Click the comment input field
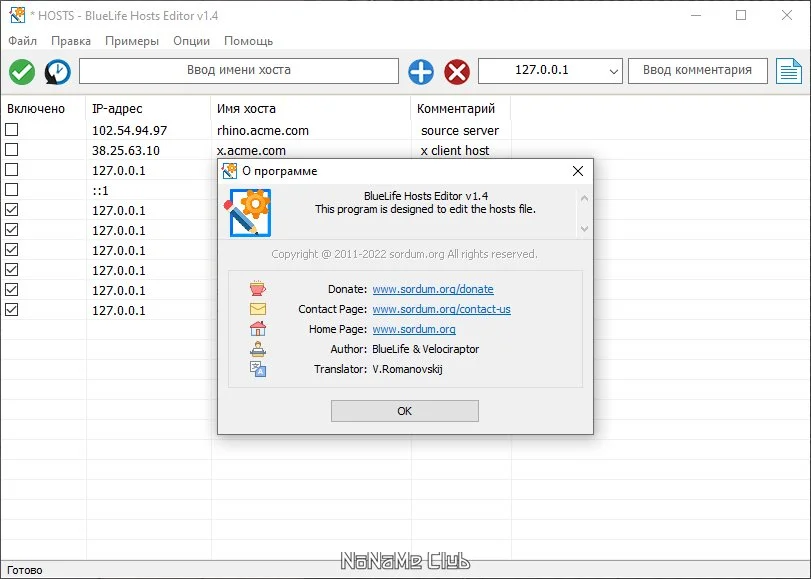Screen dimensions: 811x579 pyautogui.click(x=697, y=71)
